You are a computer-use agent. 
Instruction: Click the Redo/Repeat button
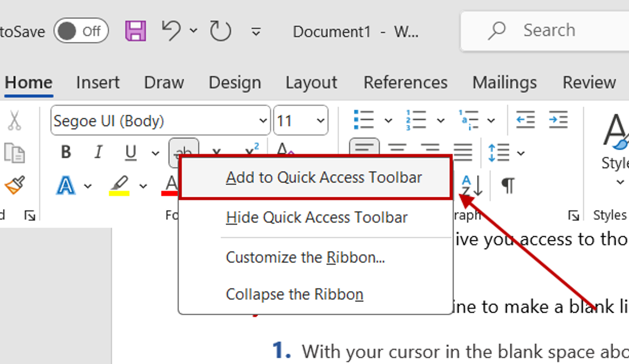pyautogui.click(x=220, y=31)
